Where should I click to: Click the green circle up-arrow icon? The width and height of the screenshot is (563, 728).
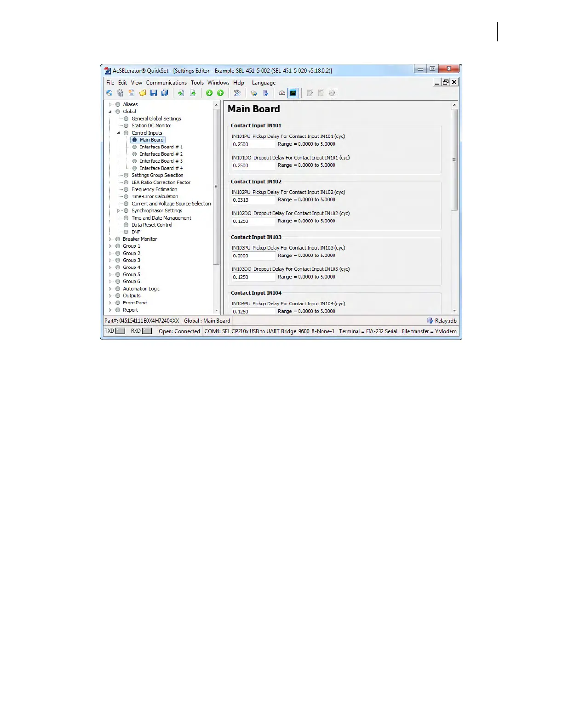click(x=220, y=93)
